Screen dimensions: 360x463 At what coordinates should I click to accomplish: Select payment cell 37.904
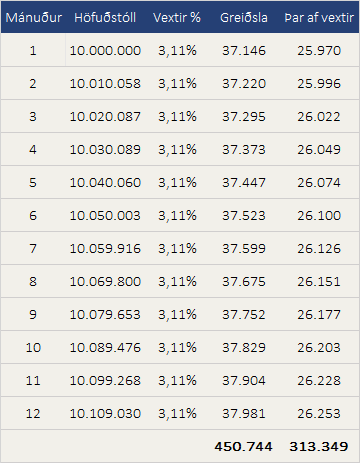click(x=244, y=381)
